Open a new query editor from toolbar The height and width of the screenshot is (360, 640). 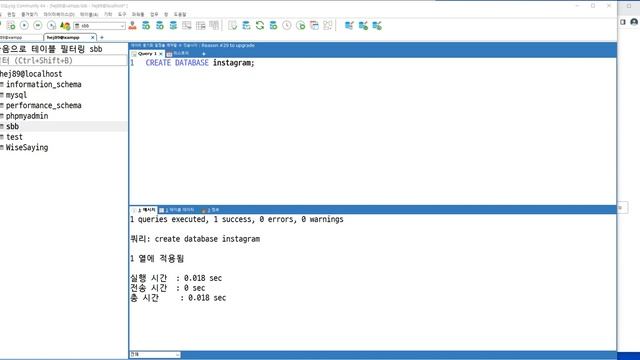11,26
